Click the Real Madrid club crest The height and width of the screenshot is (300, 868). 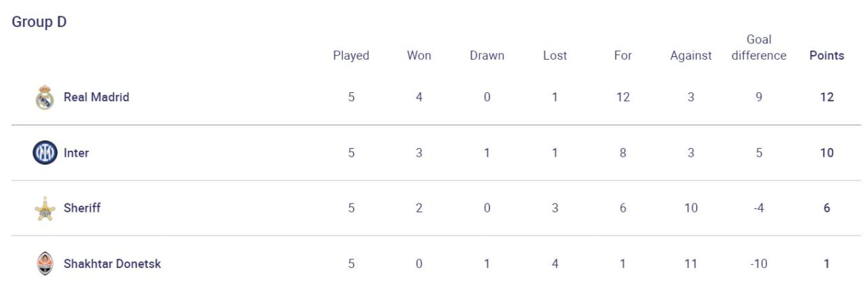pyautogui.click(x=45, y=97)
